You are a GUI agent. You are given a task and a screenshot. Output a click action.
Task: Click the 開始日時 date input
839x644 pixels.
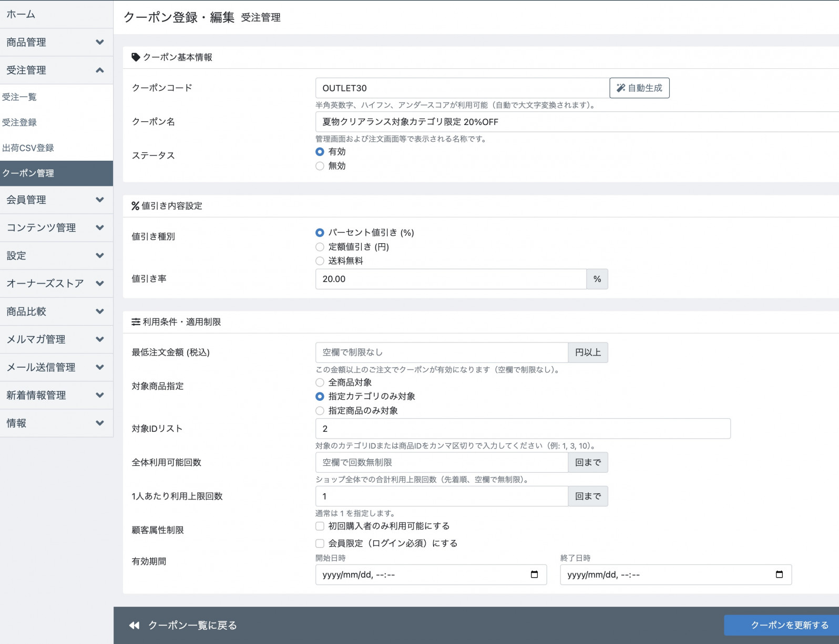click(431, 575)
